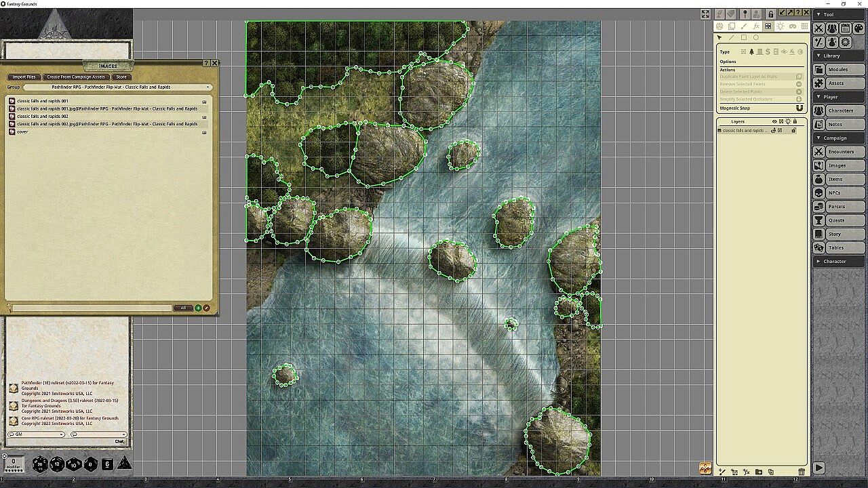Open the GM speaker dropdown in chat
The image size is (868, 488).
[x=37, y=434]
